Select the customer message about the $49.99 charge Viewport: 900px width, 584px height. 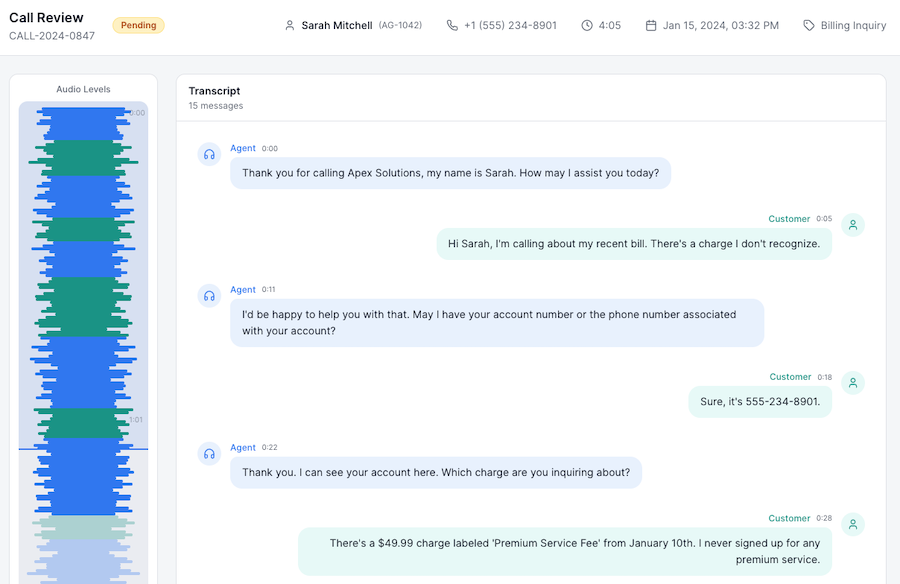(x=565, y=551)
